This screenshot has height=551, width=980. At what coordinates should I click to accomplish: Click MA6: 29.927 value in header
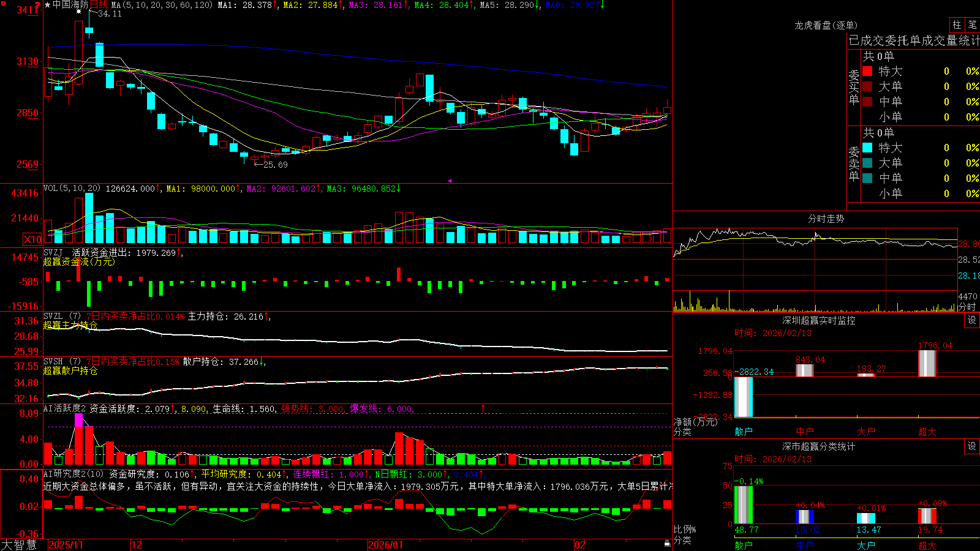click(x=574, y=5)
